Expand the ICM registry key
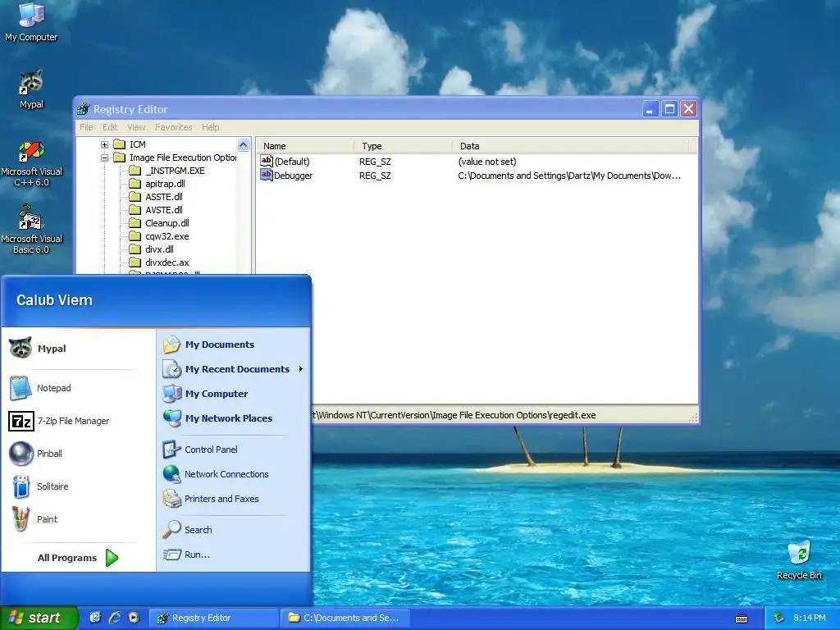840x630 pixels. tap(104, 144)
